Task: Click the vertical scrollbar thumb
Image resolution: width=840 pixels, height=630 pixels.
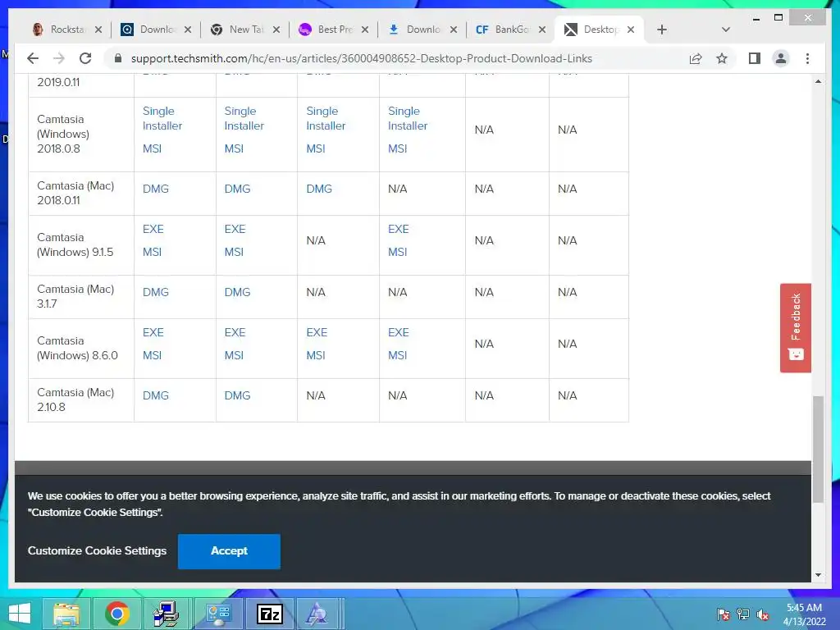Action: click(818, 449)
